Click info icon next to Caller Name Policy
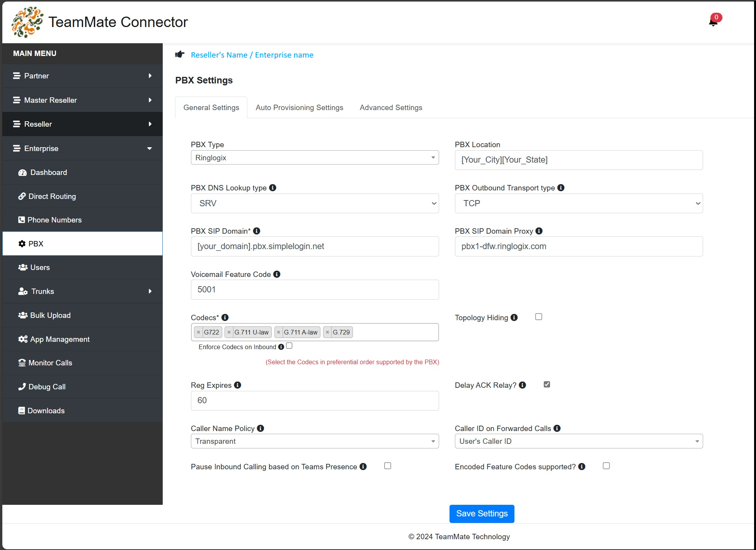Viewport: 756px width, 550px height. coord(261,428)
